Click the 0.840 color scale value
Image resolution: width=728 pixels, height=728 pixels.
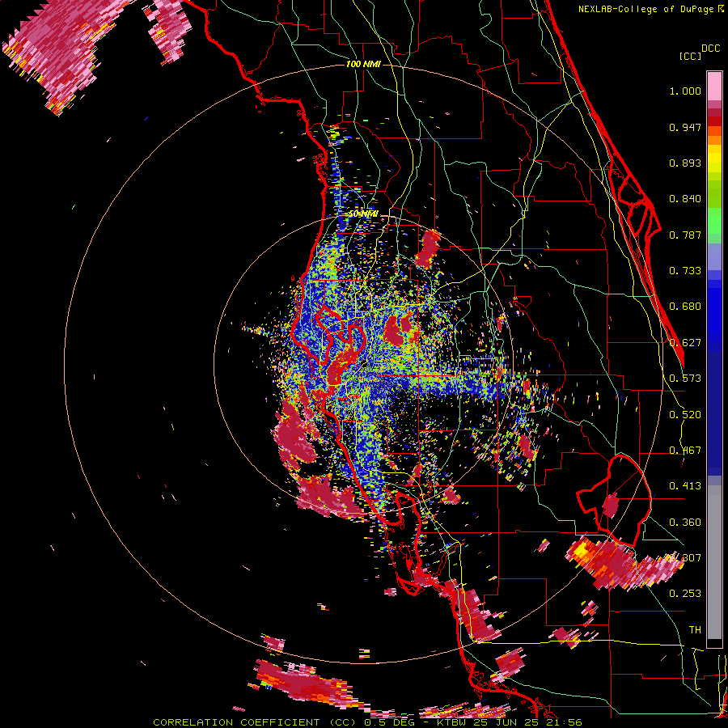coord(685,199)
